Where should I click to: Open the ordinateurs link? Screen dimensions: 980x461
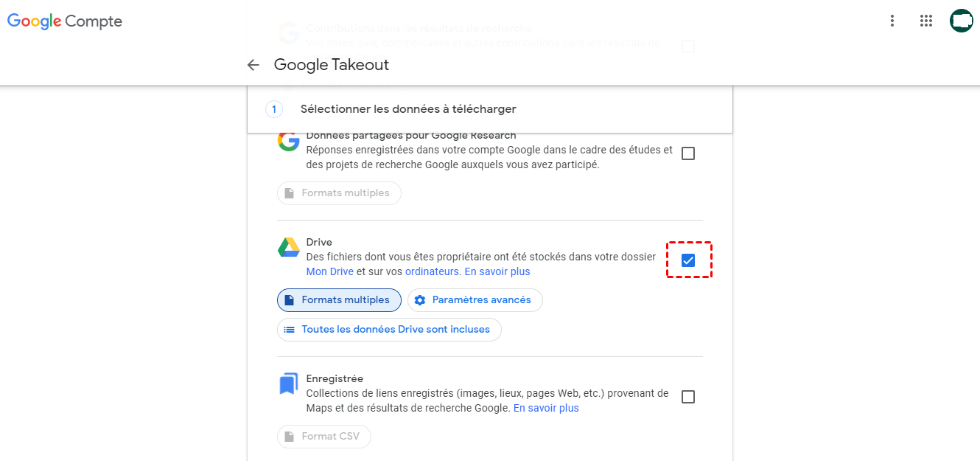432,271
